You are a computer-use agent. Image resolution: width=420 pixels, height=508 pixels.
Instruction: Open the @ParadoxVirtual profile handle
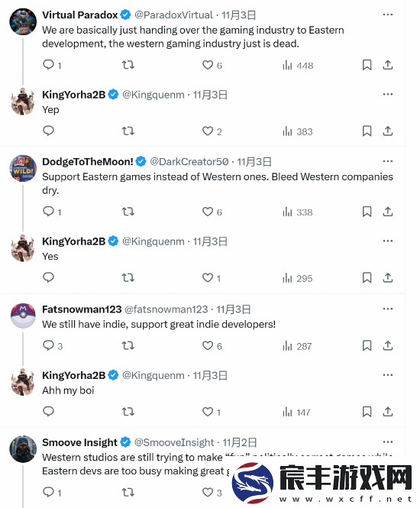[x=173, y=15]
